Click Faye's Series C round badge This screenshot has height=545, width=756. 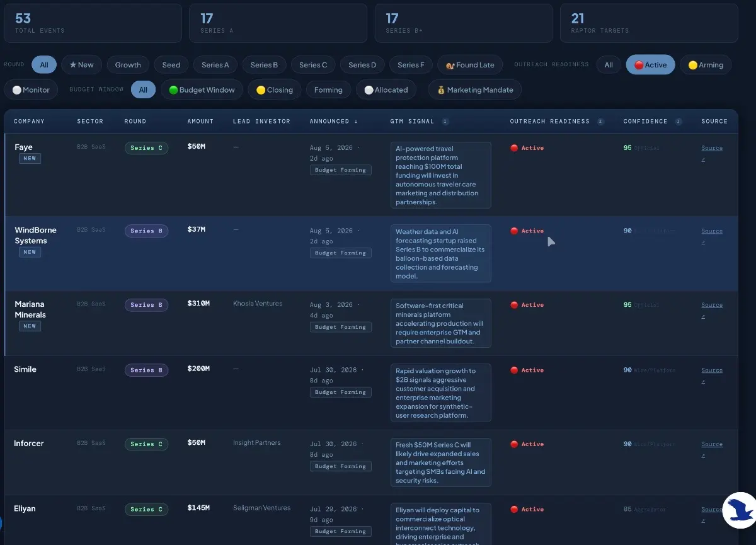coord(146,148)
